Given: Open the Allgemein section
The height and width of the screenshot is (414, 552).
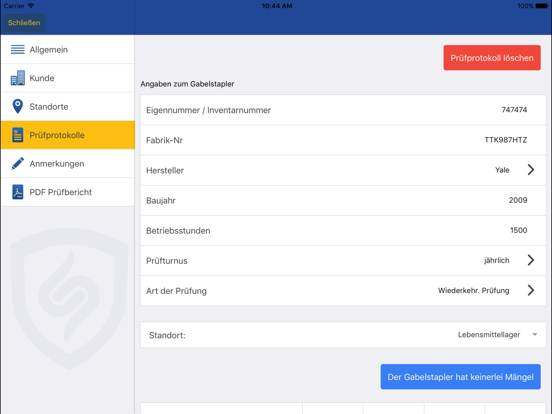Looking at the screenshot, I should 68,50.
